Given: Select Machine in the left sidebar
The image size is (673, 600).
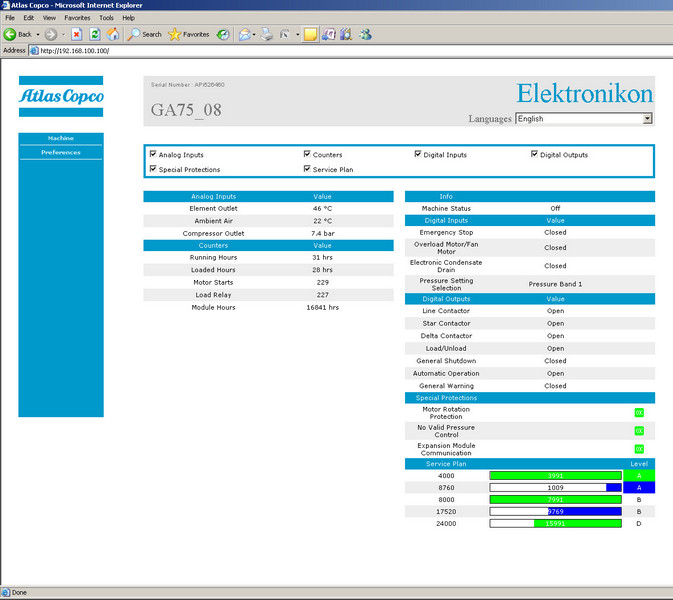Looking at the screenshot, I should [x=60, y=138].
